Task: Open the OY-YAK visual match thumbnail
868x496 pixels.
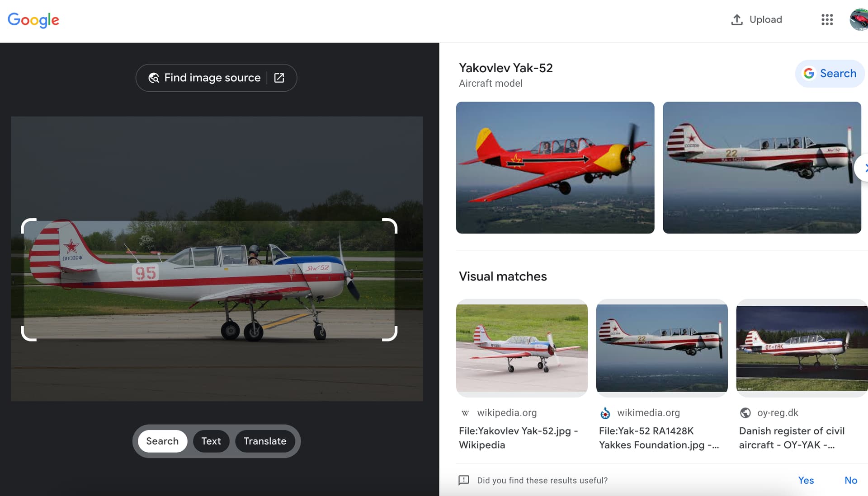Action: click(802, 348)
